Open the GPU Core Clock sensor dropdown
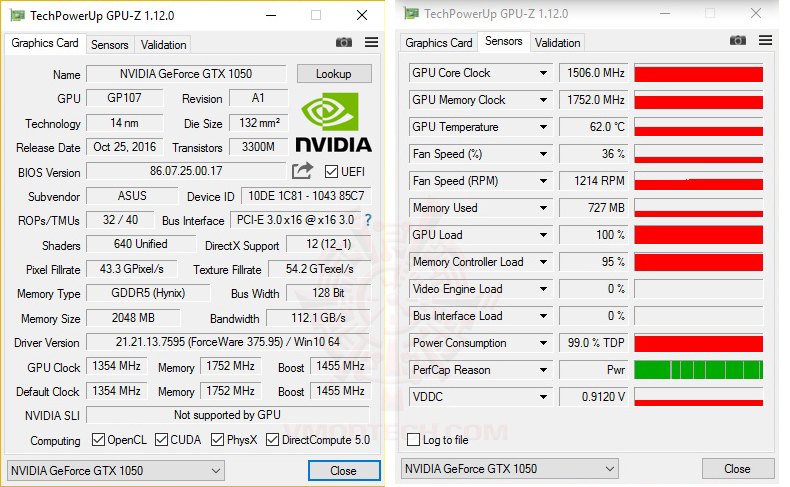Image resolution: width=790 pixels, height=487 pixels. click(x=543, y=73)
